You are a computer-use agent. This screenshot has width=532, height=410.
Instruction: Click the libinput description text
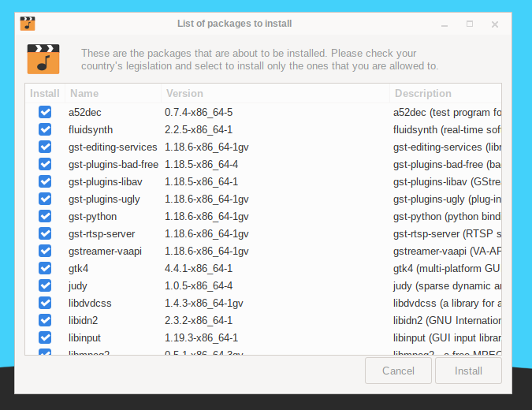click(447, 338)
